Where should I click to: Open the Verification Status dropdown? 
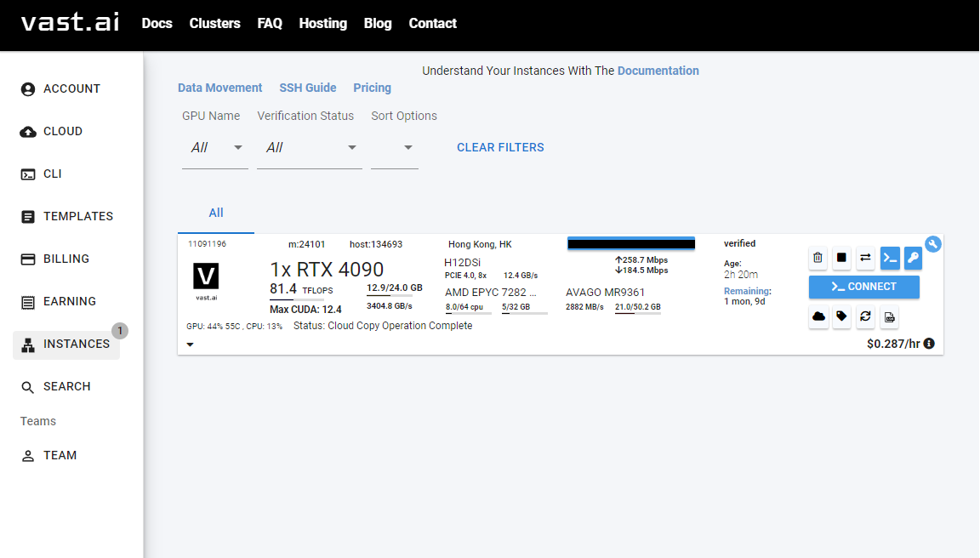point(310,148)
